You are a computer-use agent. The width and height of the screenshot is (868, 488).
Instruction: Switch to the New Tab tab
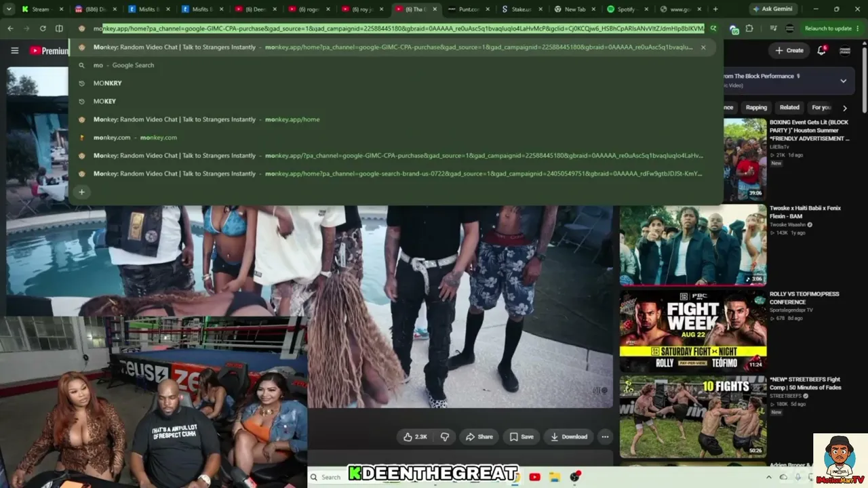[575, 9]
